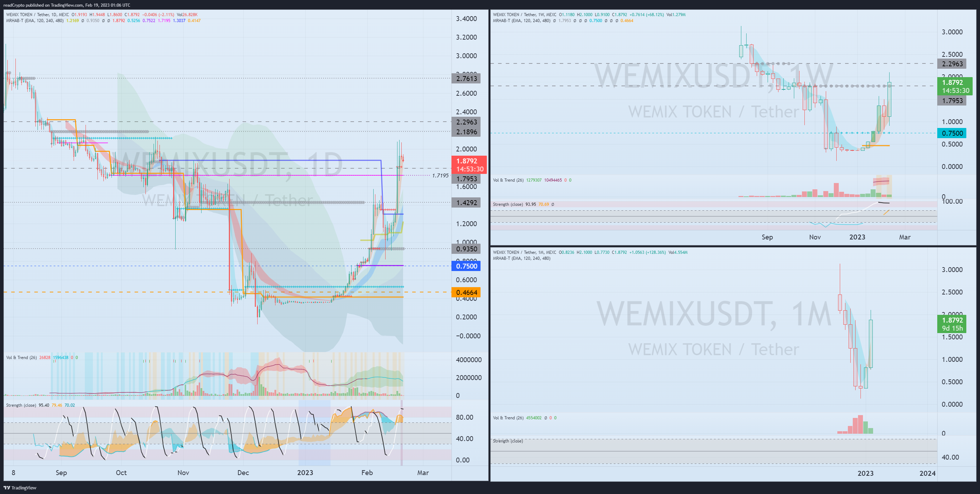The image size is (980, 494).
Task: Click the 'Sep' date label on the weekly time axis
Action: point(767,237)
